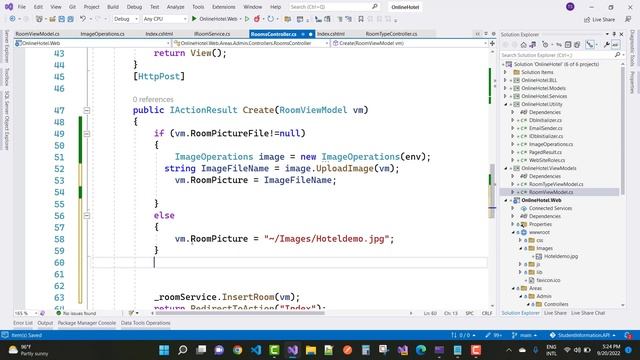The width and height of the screenshot is (640, 360).
Task: Open Visual Studio Code from the taskbar
Action: tap(256, 350)
